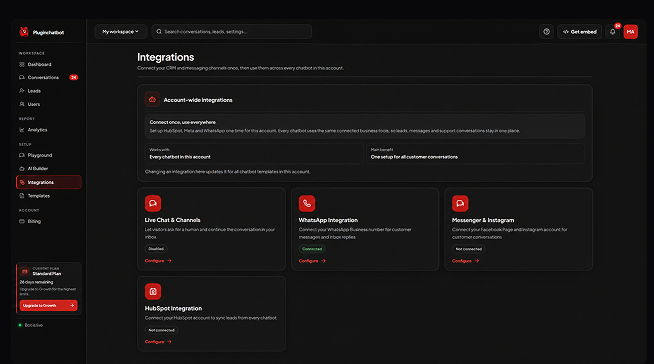Click the WhatsApp Integration phone icon

[x=307, y=203]
